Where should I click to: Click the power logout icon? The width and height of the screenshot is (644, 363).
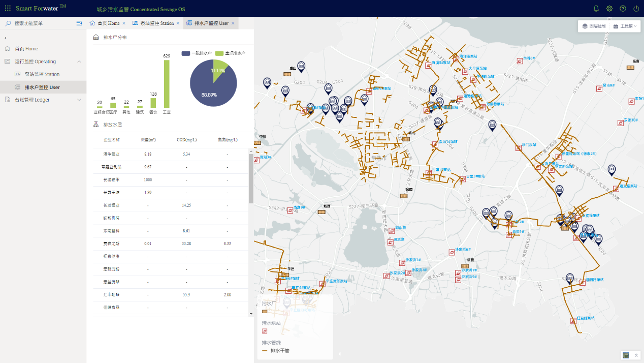[636, 9]
